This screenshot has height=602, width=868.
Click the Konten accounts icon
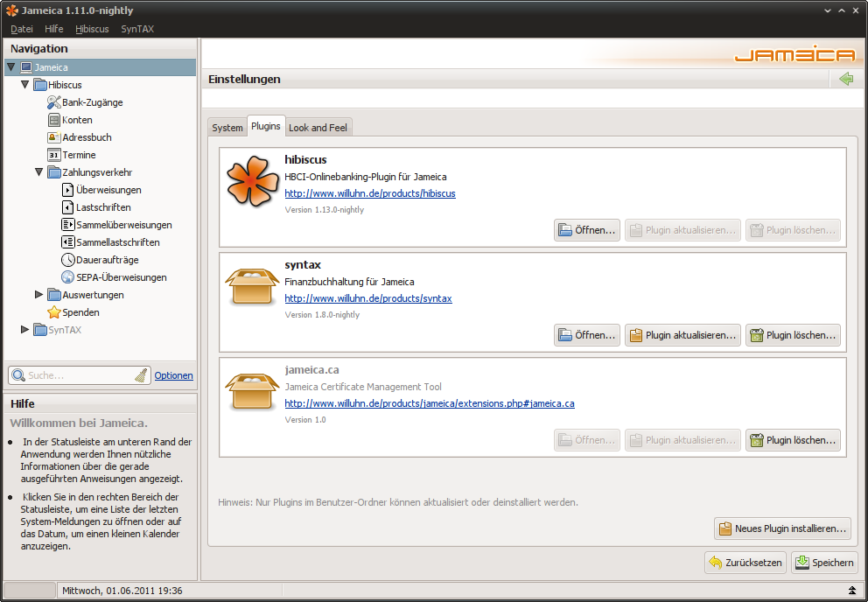[x=53, y=120]
